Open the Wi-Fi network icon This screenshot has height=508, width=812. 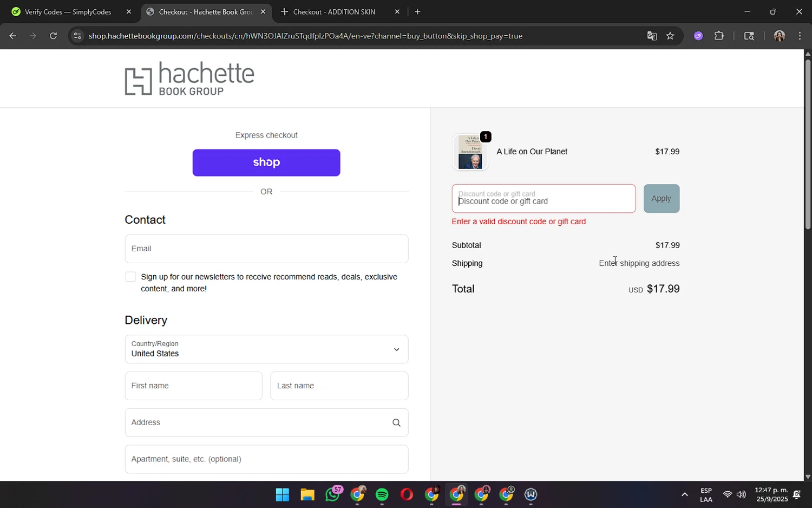point(727,494)
